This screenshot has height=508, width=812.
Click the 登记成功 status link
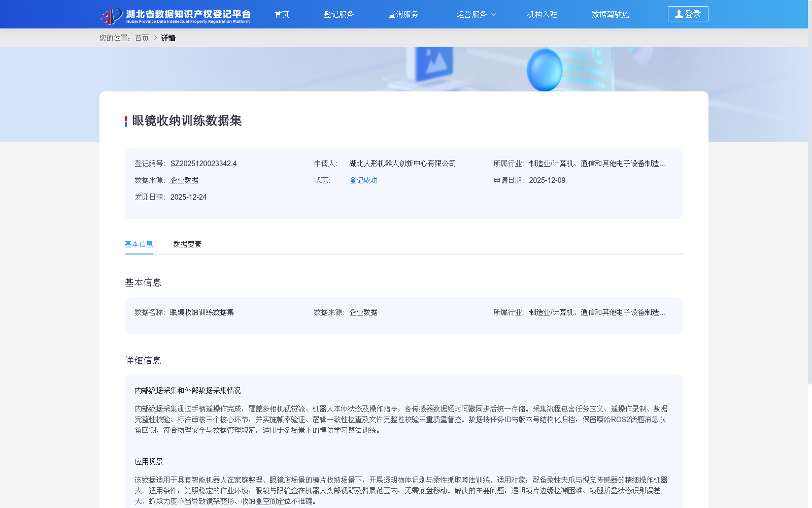363,180
